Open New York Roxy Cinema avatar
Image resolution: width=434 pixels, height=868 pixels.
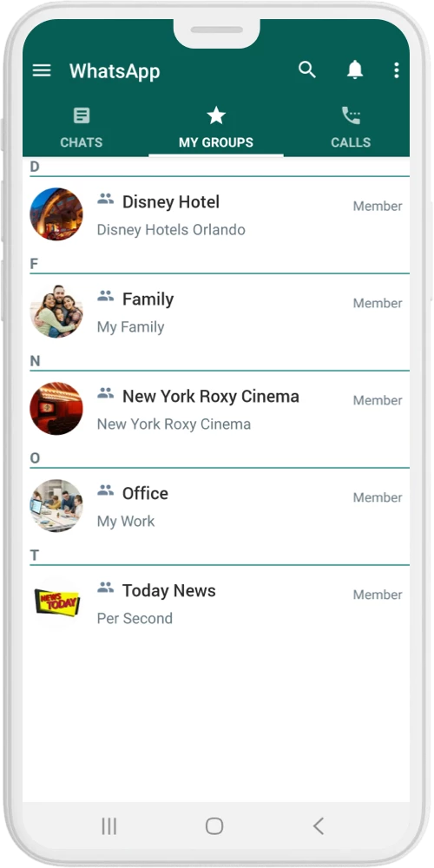point(56,408)
